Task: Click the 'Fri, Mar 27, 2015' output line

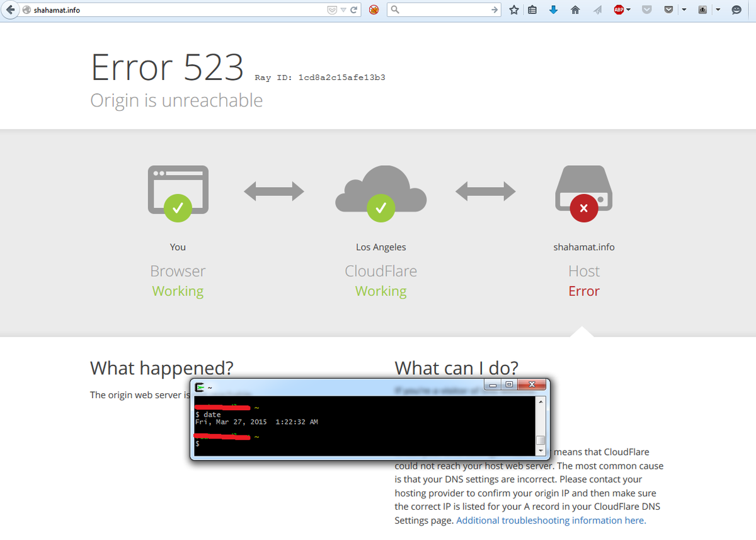Action: pyautogui.click(x=256, y=422)
